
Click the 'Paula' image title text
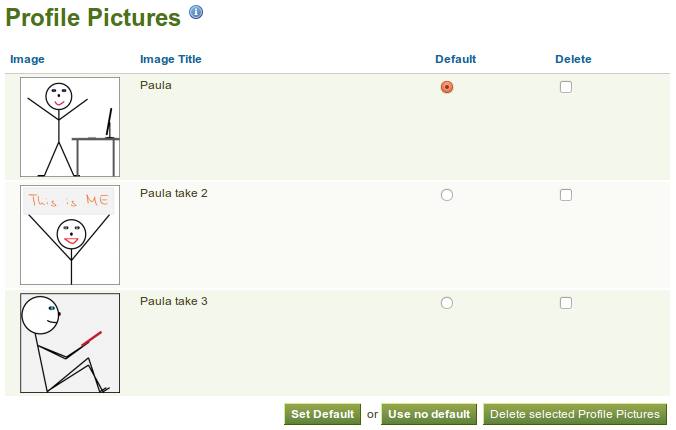point(156,85)
